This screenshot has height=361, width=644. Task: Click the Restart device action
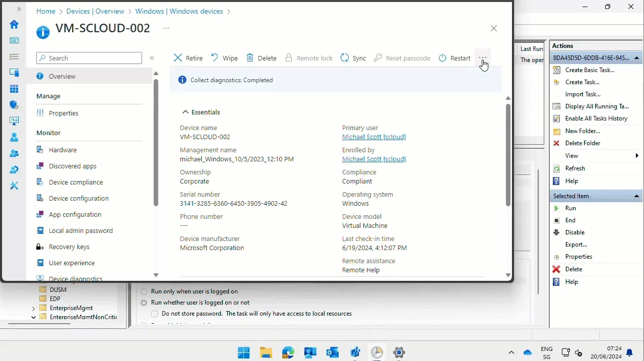click(454, 58)
